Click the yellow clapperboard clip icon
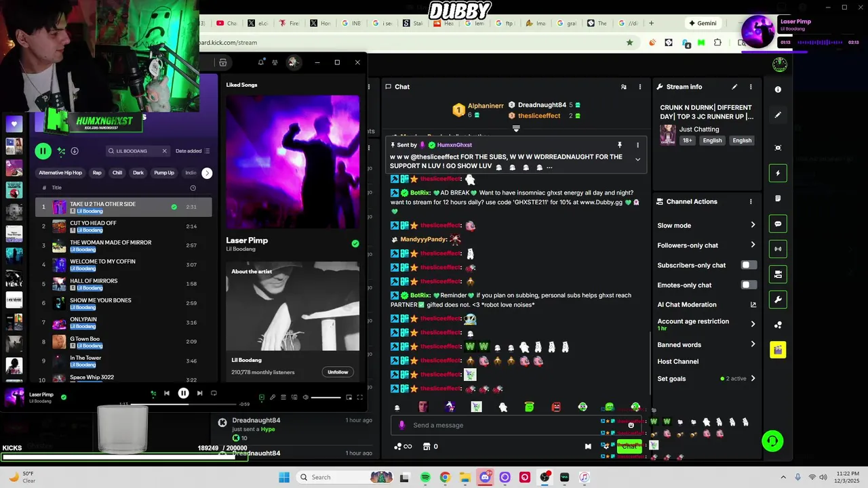 tap(778, 350)
